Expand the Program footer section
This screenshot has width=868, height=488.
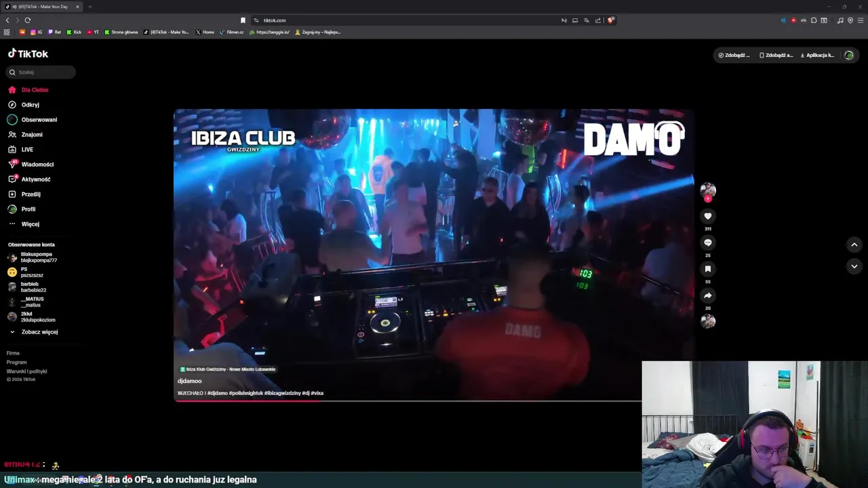(16, 362)
